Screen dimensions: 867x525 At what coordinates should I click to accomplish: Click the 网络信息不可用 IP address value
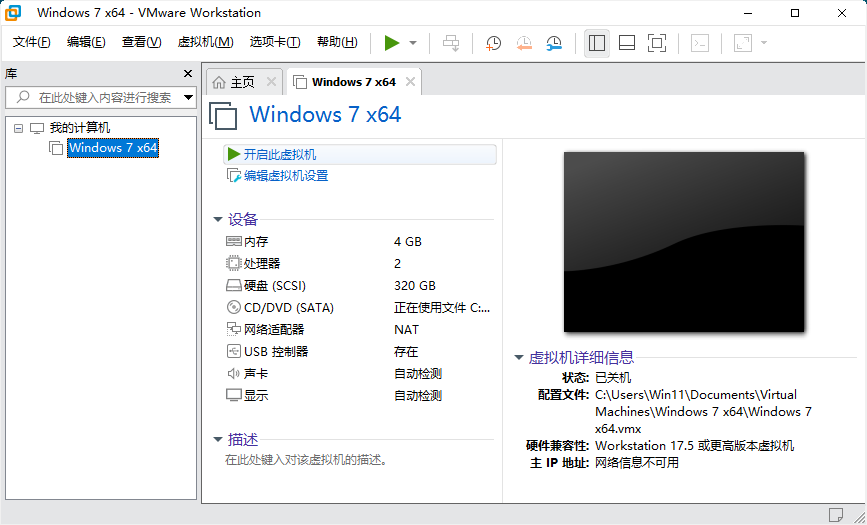click(x=636, y=462)
